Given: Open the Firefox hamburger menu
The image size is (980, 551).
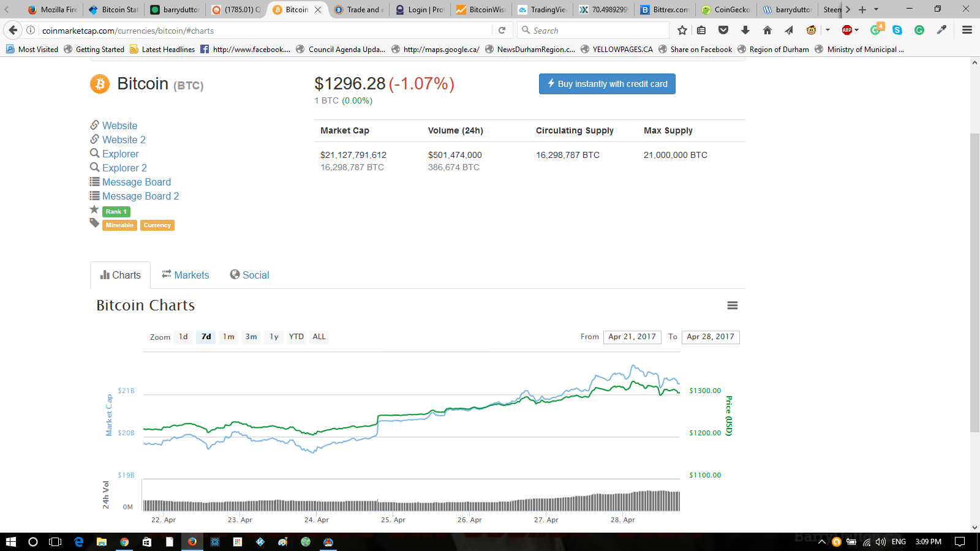Looking at the screenshot, I should point(967,30).
